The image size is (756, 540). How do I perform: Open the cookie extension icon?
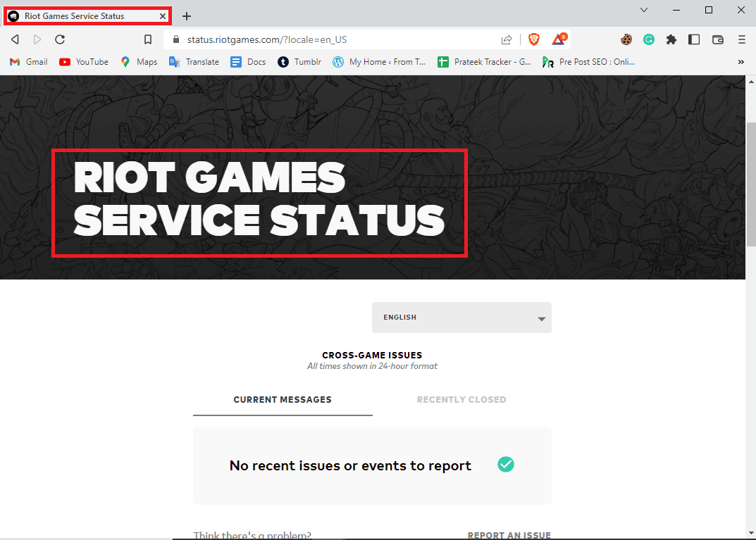click(x=626, y=39)
